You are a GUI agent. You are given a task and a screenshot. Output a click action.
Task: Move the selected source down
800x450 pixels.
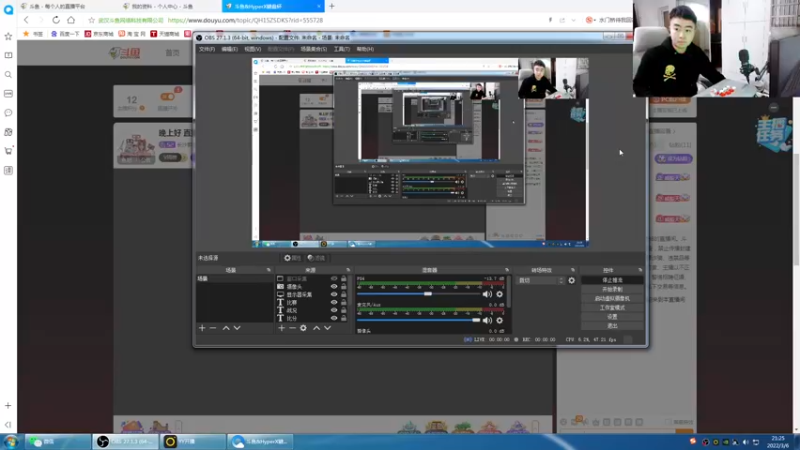coord(328,328)
